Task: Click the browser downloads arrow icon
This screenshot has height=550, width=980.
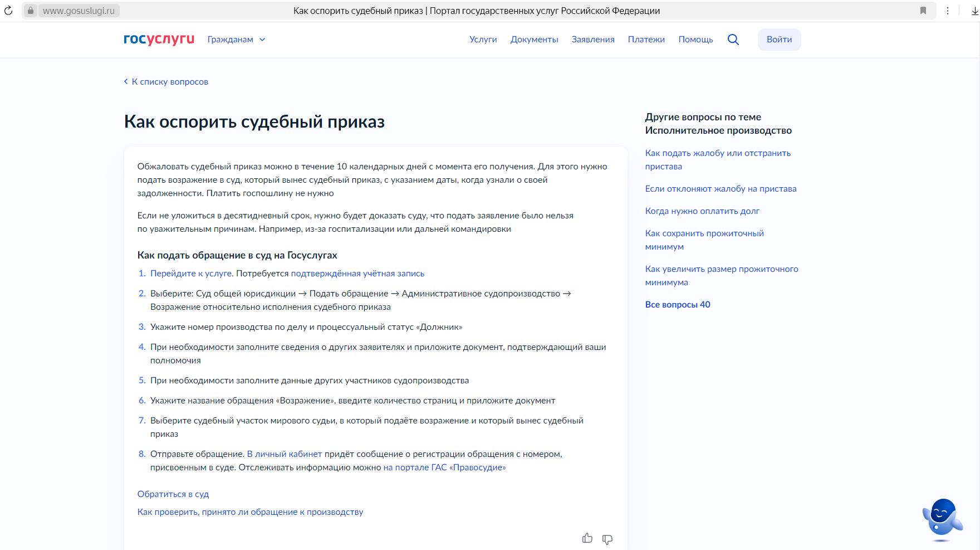Action: tap(972, 11)
